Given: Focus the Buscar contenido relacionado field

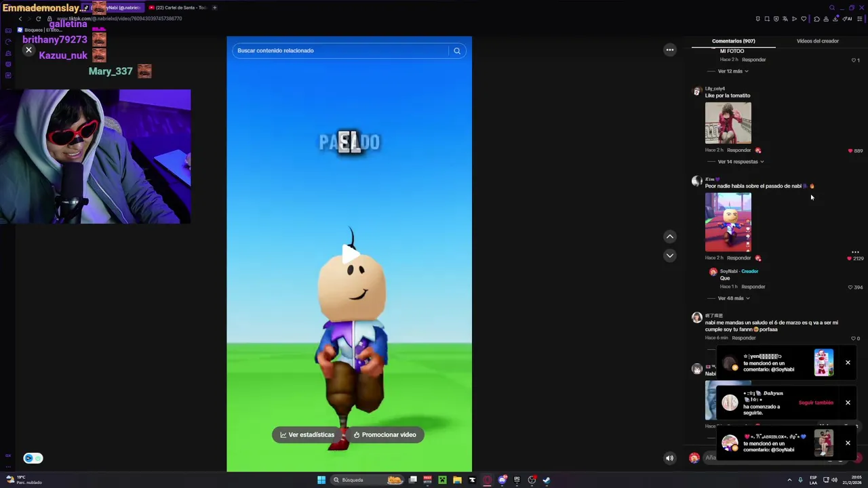Looking at the screenshot, I should tap(340, 51).
